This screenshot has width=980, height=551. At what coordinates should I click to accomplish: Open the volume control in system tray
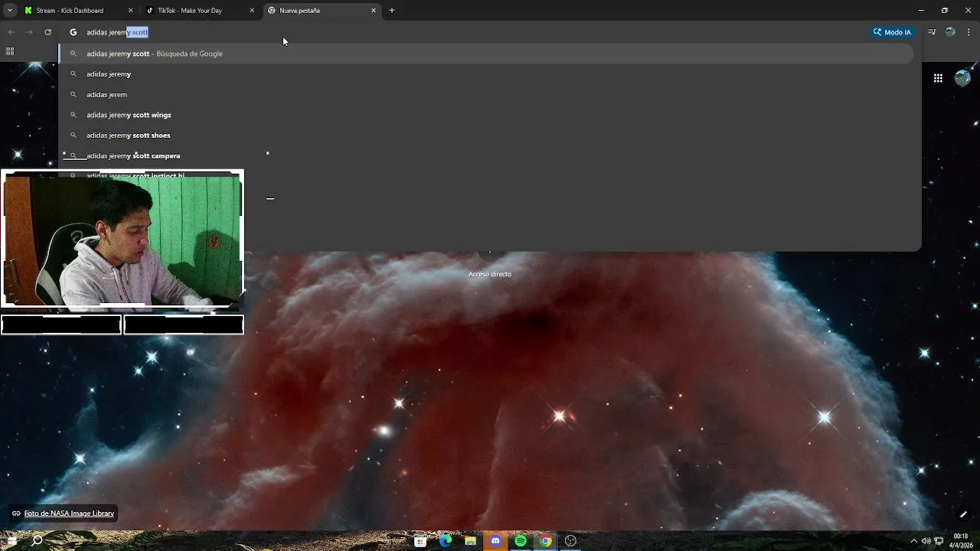926,541
